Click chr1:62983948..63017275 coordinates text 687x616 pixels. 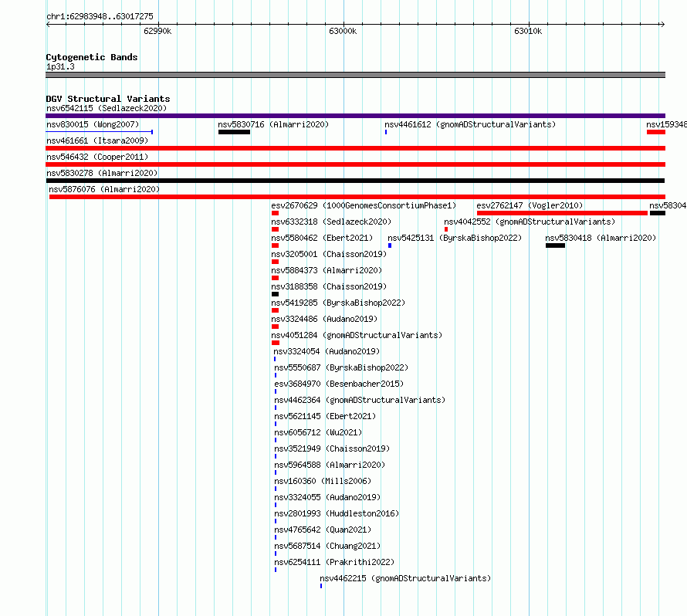[100, 16]
